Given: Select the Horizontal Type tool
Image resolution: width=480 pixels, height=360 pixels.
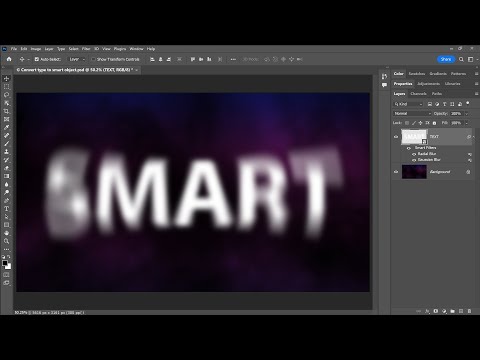Looking at the screenshot, I should pos(6,209).
